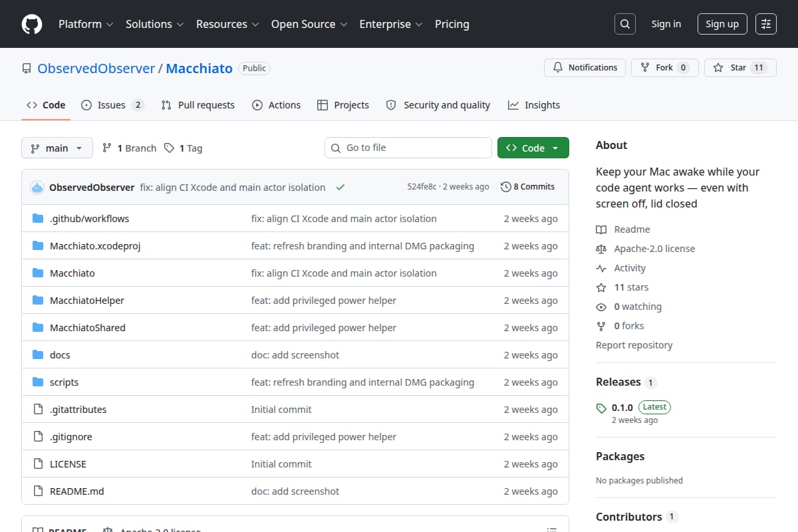Image resolution: width=798 pixels, height=532 pixels.
Task: Open Apache-2.0 license link in About
Action: pyautogui.click(x=645, y=249)
